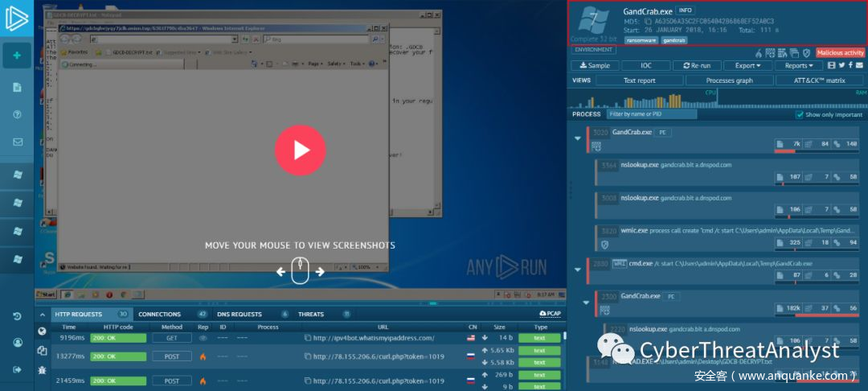Click the playback timeline bar above network tabs
The height and width of the screenshot is (391, 868).
[299, 303]
